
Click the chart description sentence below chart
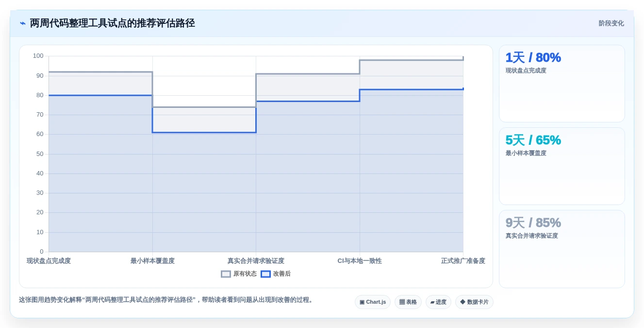coord(166,300)
